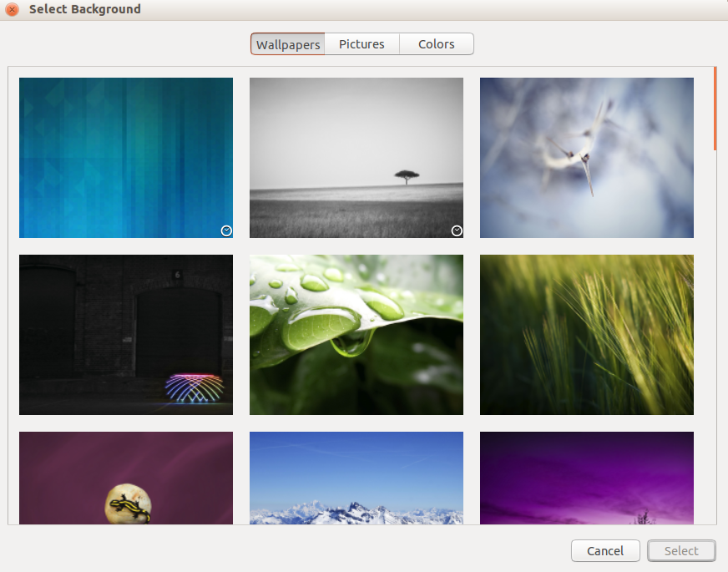This screenshot has height=572, width=728.
Task: Pick the green wheat grass wallpaper
Action: pyautogui.click(x=587, y=335)
